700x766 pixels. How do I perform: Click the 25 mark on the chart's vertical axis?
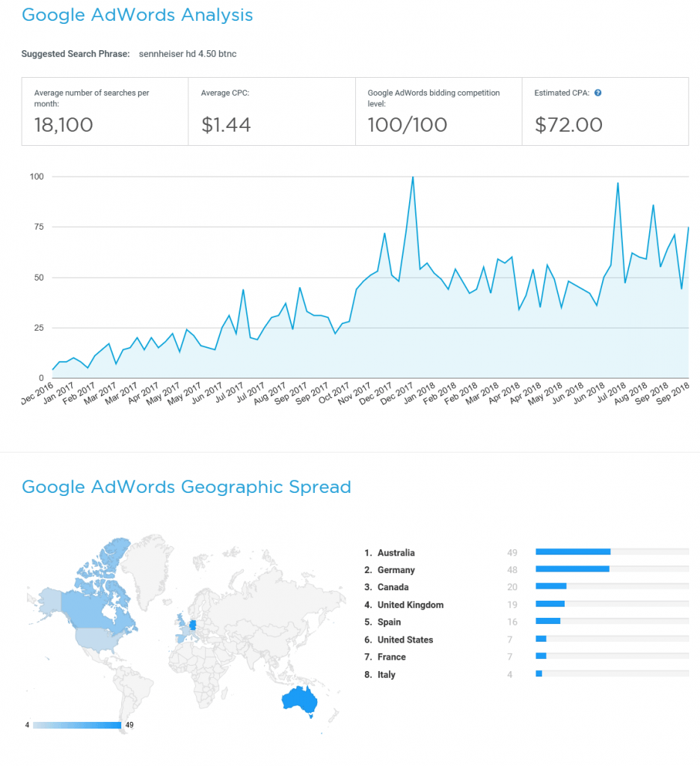(x=39, y=328)
